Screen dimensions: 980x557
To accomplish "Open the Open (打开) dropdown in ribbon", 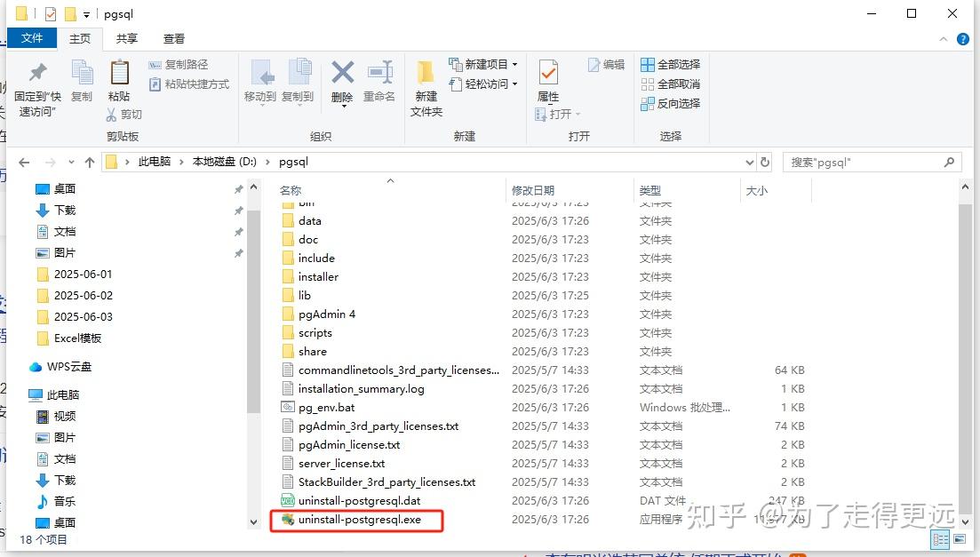I will (558, 115).
